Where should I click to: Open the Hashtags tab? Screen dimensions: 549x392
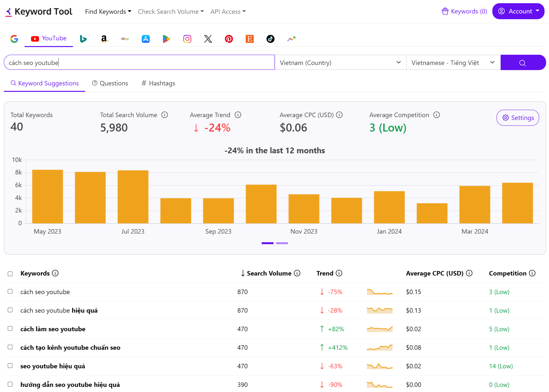click(158, 83)
